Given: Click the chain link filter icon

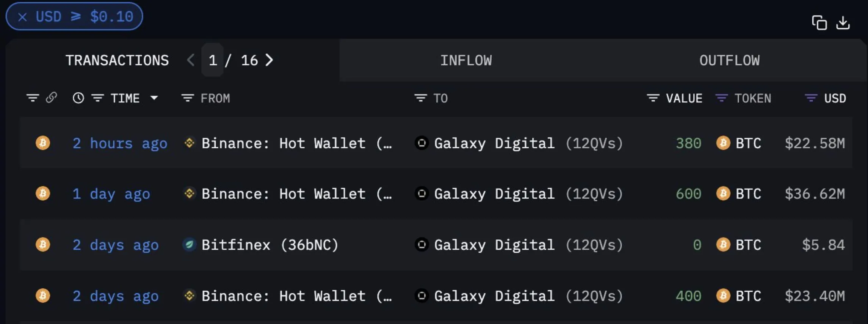Looking at the screenshot, I should 52,98.
